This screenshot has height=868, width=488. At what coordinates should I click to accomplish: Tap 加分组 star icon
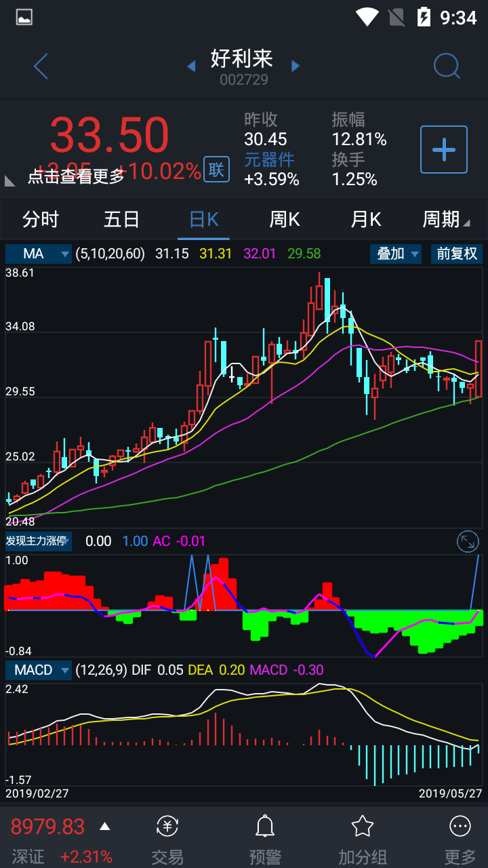click(x=363, y=826)
